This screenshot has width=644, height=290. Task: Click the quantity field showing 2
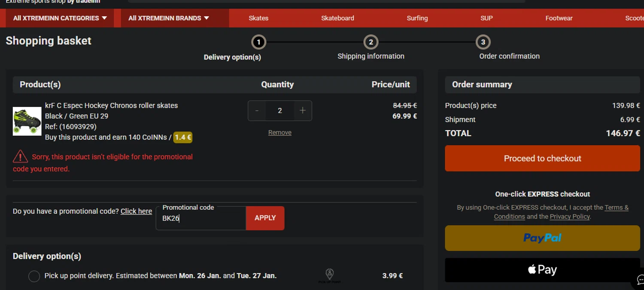coord(280,111)
